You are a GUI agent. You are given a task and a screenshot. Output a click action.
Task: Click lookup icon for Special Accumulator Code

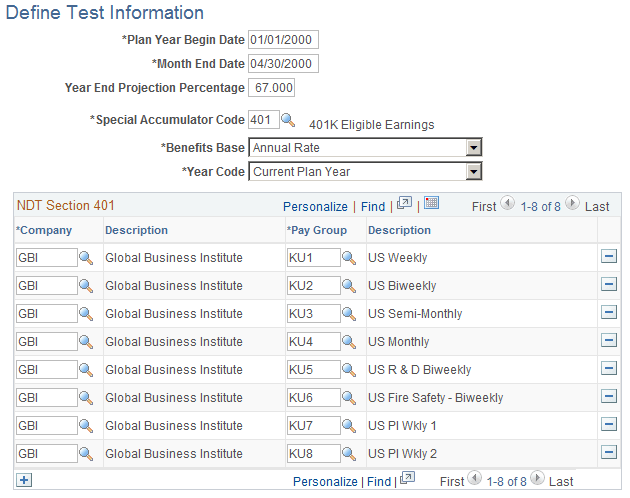pos(288,120)
